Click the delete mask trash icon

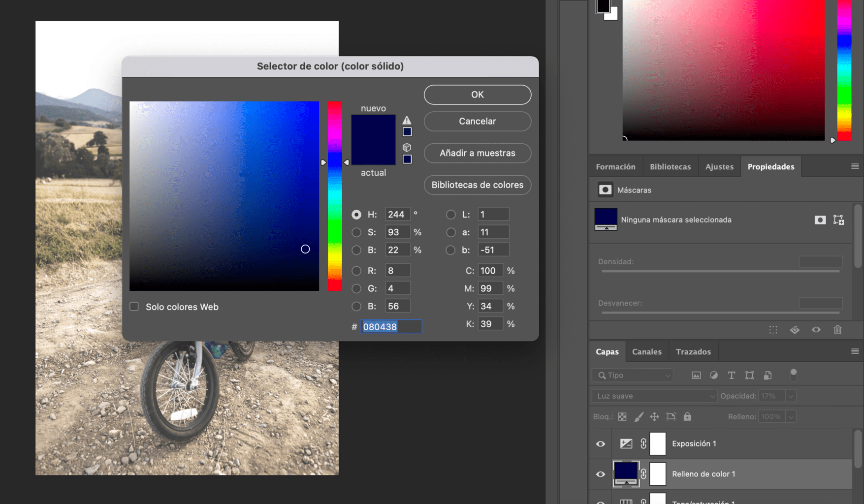[x=837, y=330]
